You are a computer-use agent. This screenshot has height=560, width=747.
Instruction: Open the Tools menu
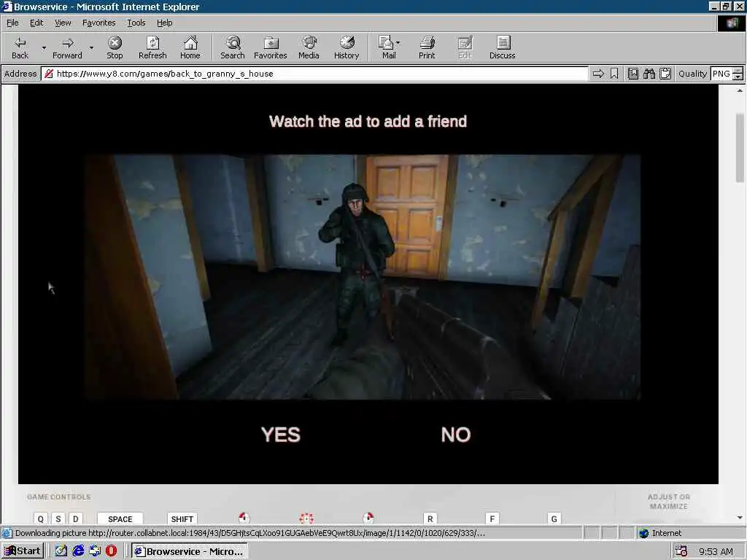coord(136,23)
